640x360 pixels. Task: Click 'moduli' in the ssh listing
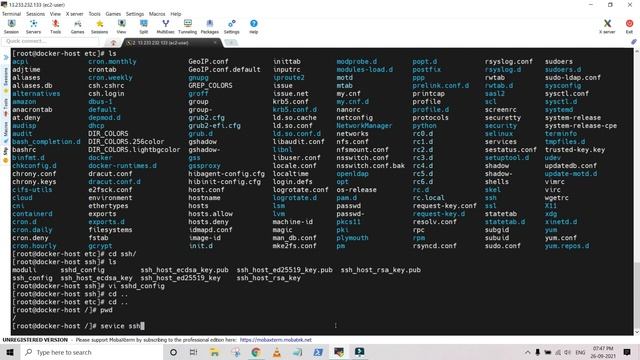click(x=24, y=270)
